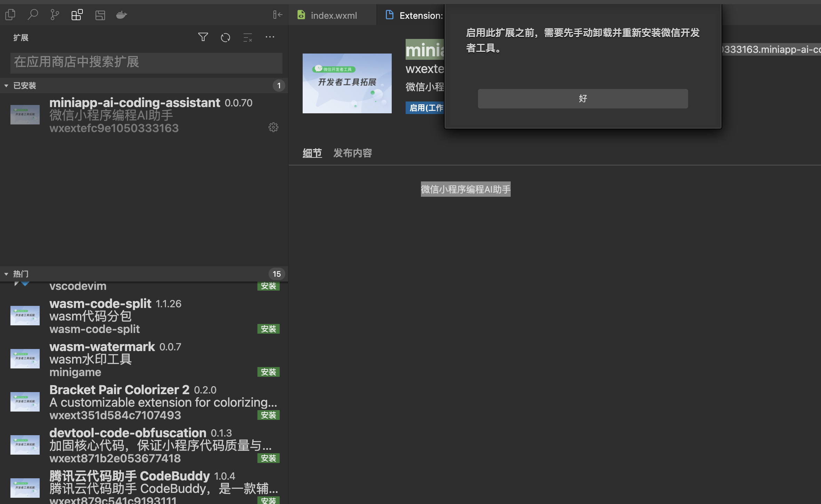This screenshot has height=504, width=821.
Task: Click the wasm-code-split extension thumbnail
Action: 25,316
